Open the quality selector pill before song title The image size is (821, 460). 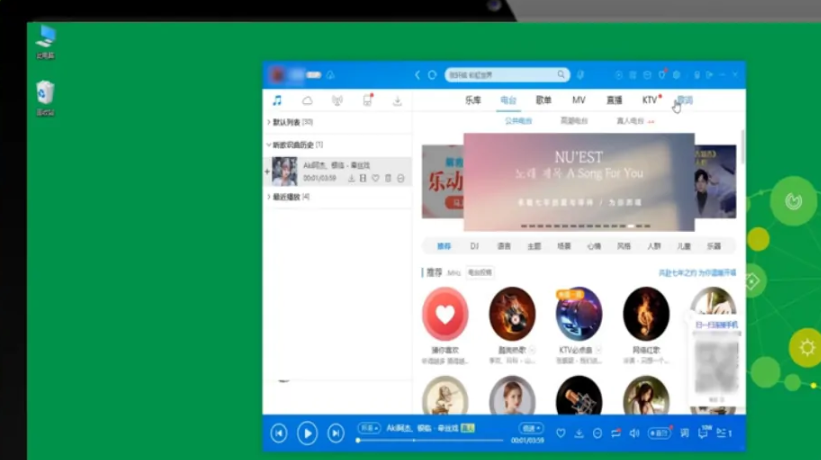pyautogui.click(x=369, y=428)
